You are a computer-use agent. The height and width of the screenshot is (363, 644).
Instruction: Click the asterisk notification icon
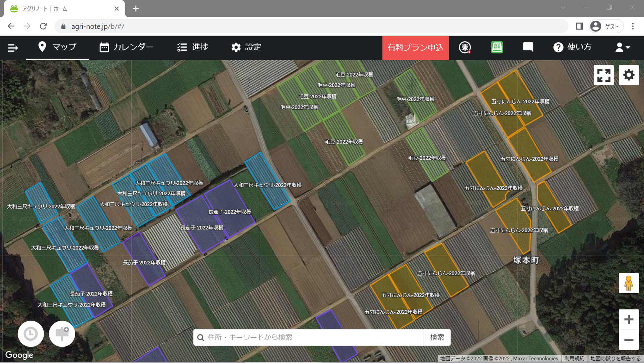click(465, 47)
